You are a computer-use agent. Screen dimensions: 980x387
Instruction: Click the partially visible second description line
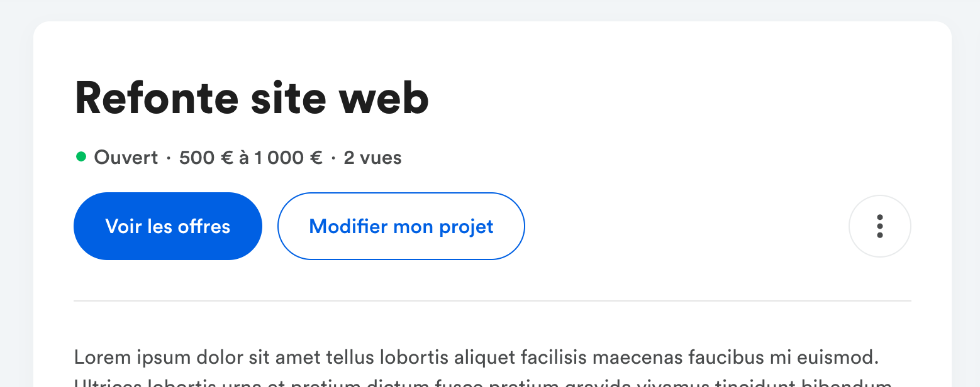click(482, 383)
